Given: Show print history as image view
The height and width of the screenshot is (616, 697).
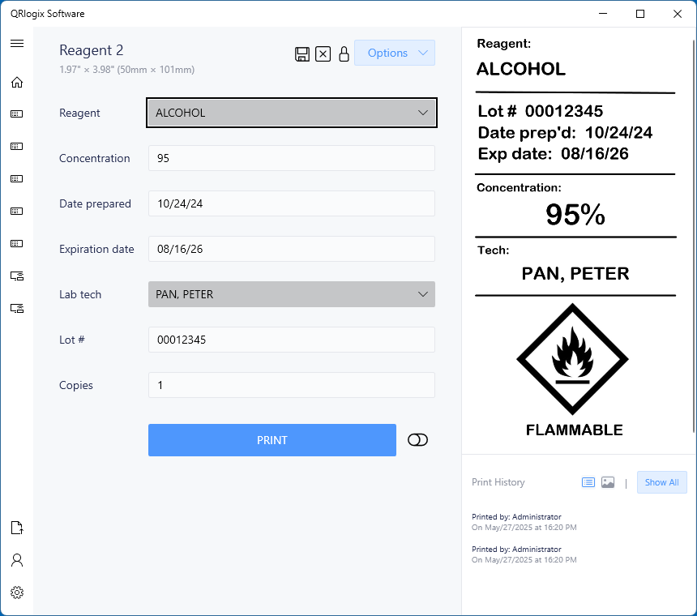Looking at the screenshot, I should click(x=608, y=482).
